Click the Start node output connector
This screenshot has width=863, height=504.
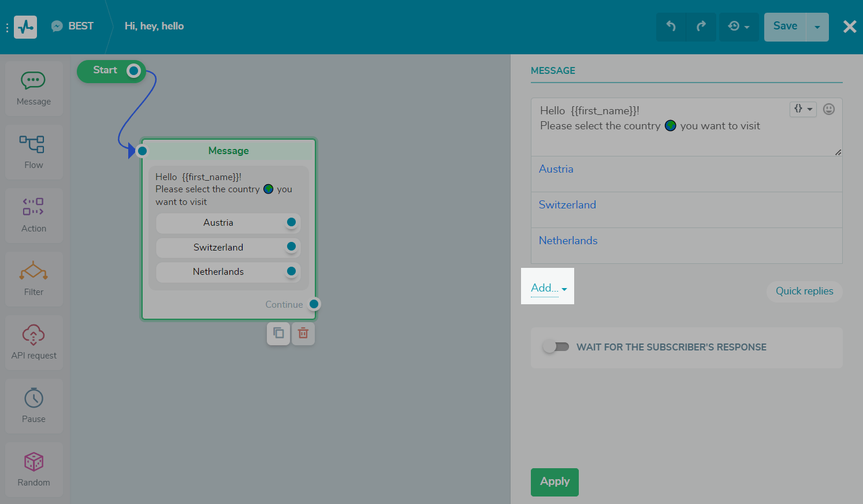[x=133, y=70]
